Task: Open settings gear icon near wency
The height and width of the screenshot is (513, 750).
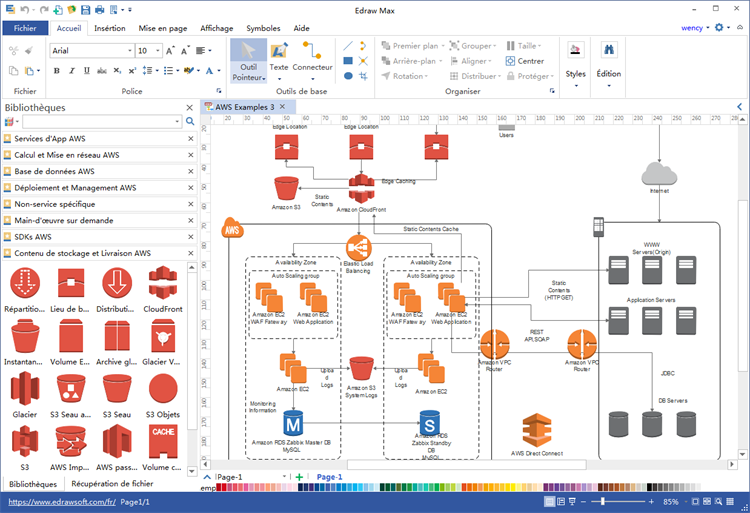Action: point(719,27)
